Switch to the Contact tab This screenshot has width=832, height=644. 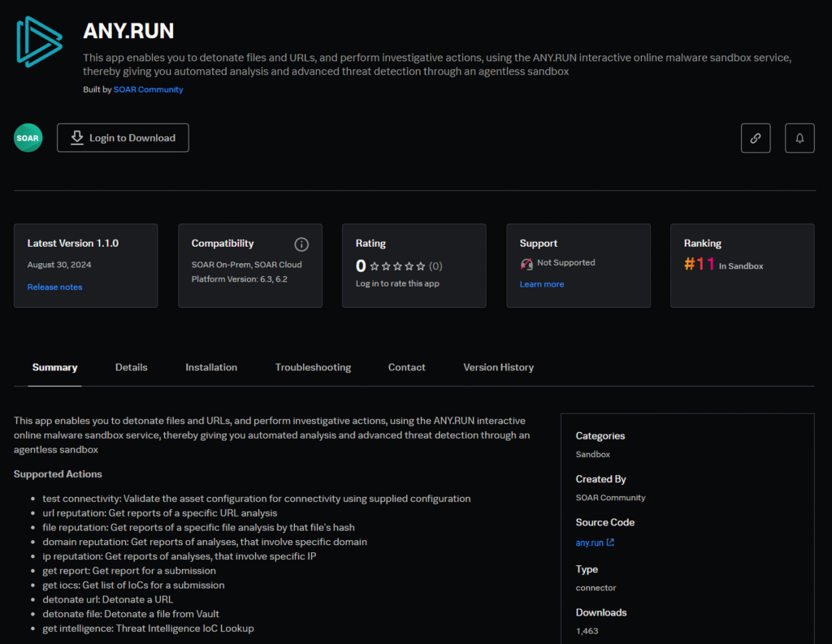tap(406, 367)
